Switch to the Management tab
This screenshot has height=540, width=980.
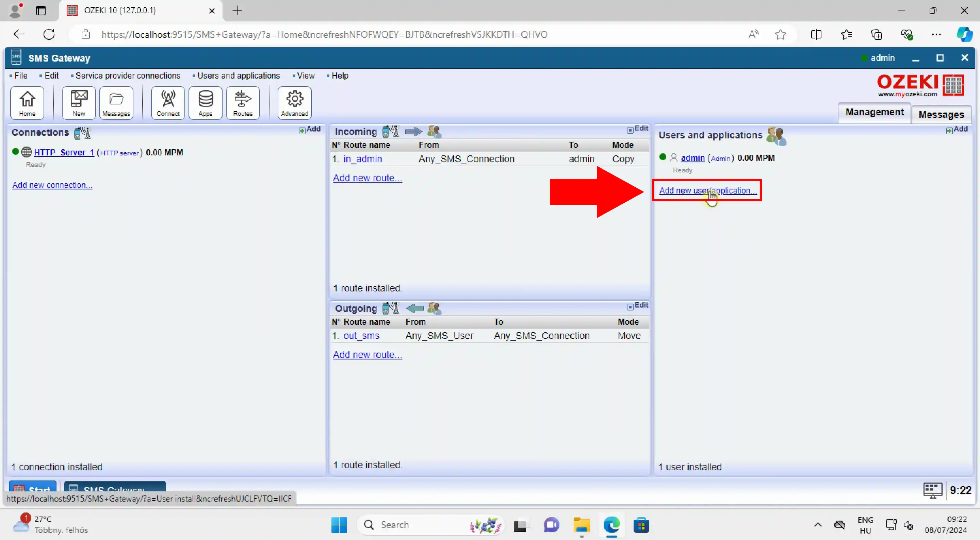click(x=874, y=113)
